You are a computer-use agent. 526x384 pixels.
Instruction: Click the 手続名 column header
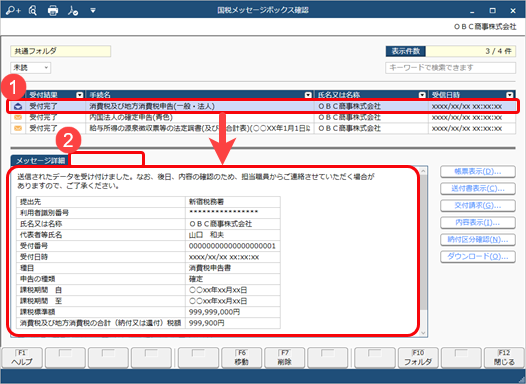pos(200,95)
